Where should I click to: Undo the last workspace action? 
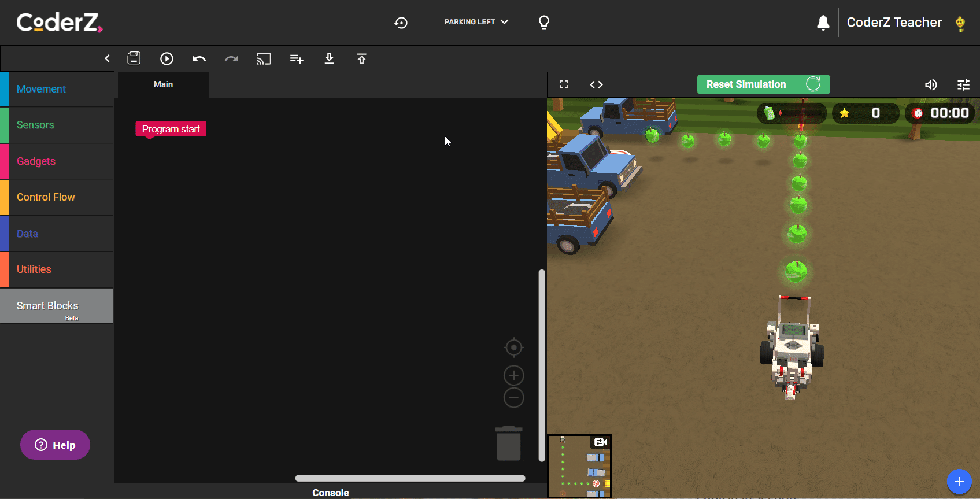199,59
